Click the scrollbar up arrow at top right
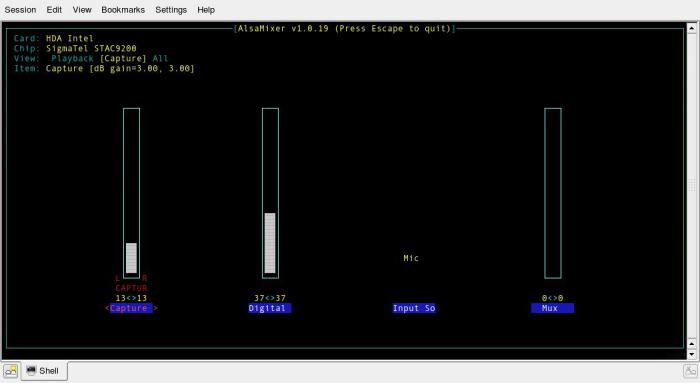 tap(692, 28)
